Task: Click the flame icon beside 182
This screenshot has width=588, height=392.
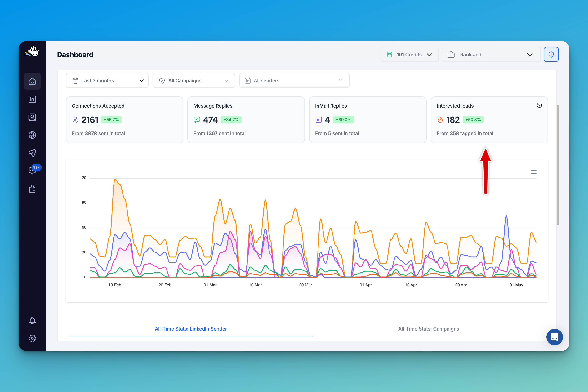Action: (440, 120)
